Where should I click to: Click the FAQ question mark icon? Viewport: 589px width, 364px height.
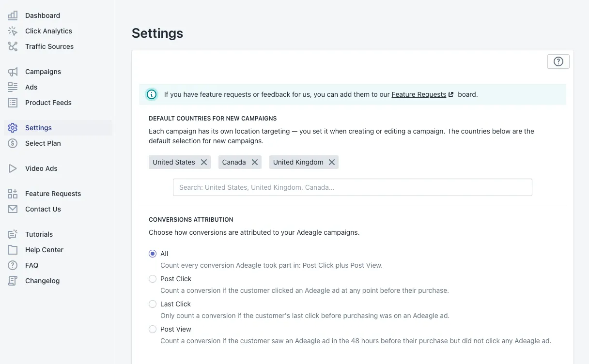[13, 265]
